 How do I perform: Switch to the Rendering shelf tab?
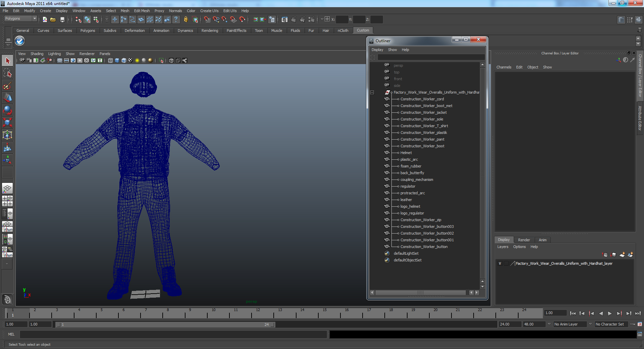[210, 31]
